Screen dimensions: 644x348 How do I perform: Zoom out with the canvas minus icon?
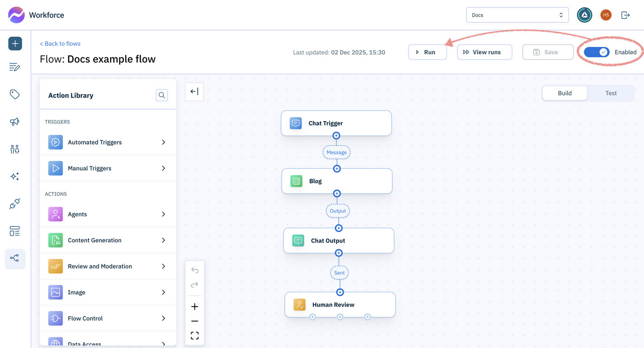(x=195, y=321)
